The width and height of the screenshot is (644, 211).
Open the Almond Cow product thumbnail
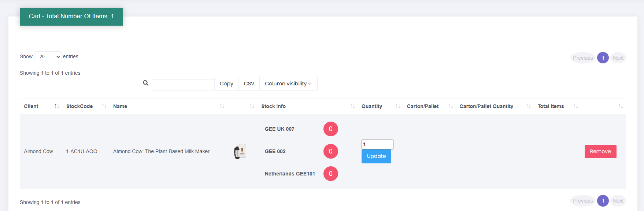(240, 151)
